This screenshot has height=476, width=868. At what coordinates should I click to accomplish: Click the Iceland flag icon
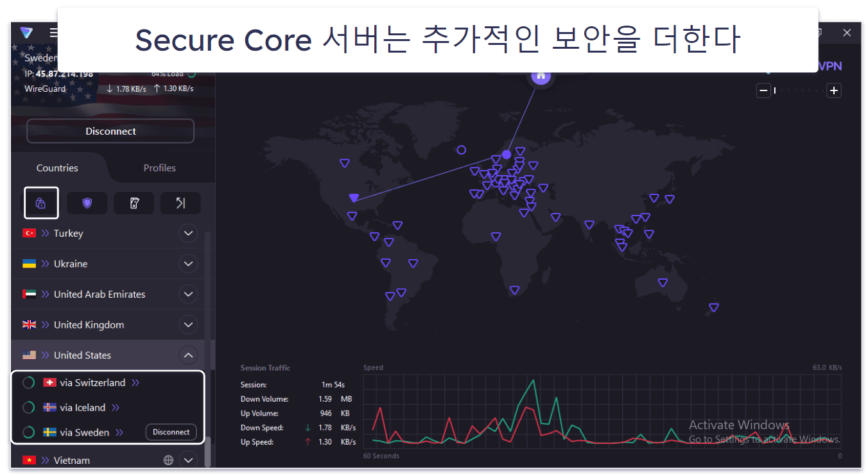coord(49,407)
